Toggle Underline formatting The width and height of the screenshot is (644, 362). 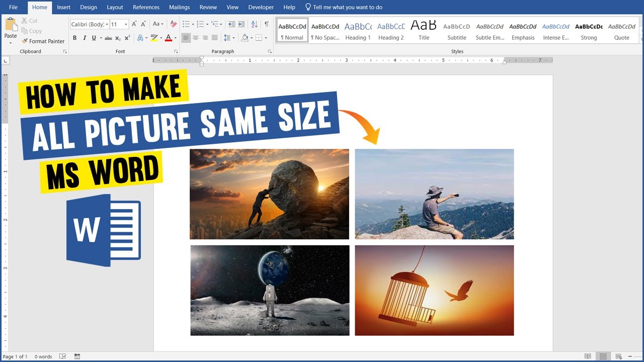point(94,38)
